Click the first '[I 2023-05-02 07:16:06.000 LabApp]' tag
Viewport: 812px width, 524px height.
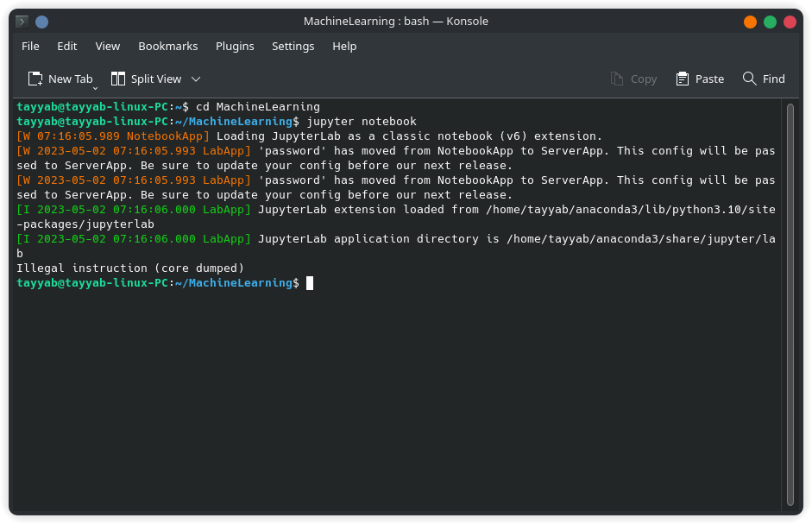134,210
